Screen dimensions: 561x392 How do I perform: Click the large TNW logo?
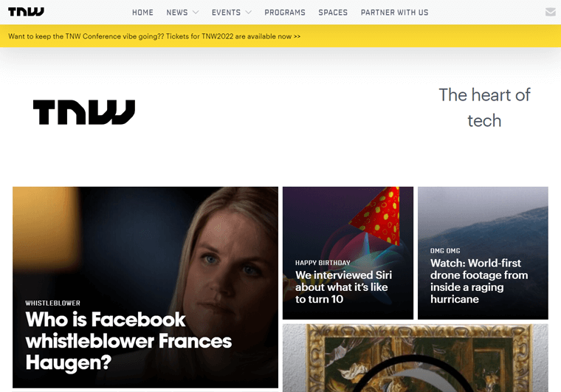84,112
